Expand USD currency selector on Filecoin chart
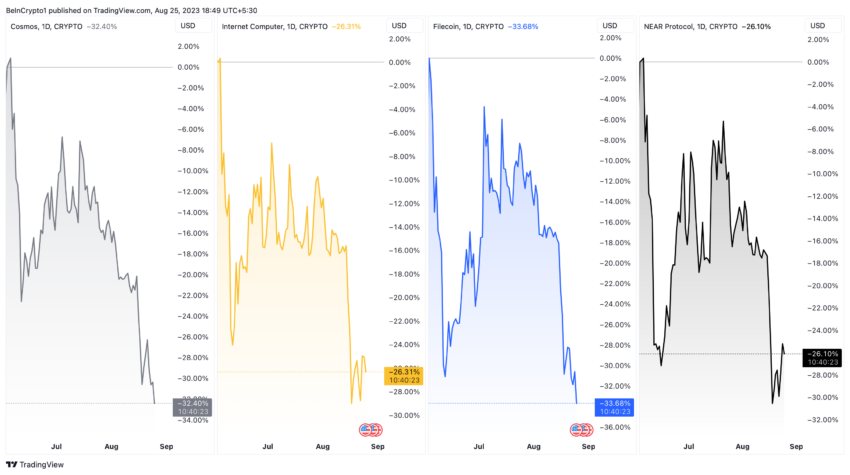850x475 pixels. click(610, 26)
